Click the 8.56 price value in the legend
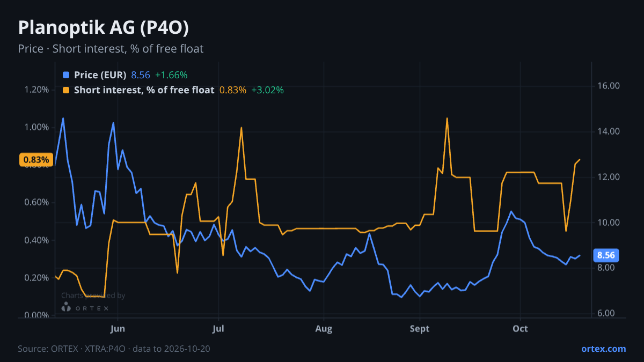 [141, 75]
